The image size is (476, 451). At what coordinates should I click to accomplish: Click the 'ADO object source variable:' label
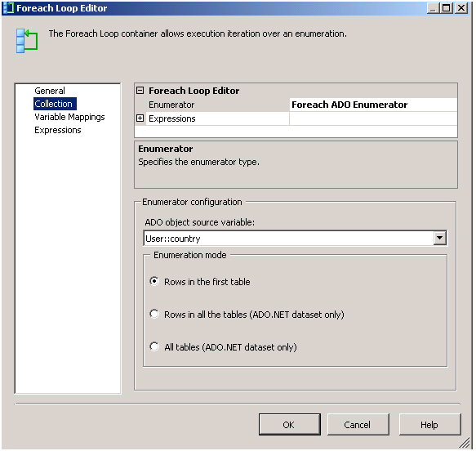click(199, 222)
